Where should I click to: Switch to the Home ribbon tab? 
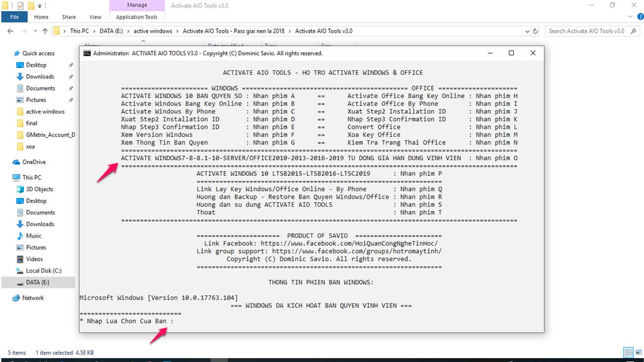point(41,17)
